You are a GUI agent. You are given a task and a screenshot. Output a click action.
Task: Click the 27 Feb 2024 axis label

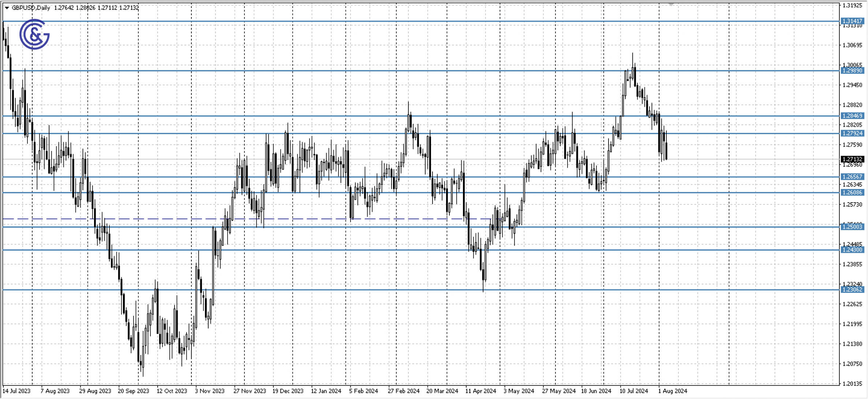(403, 391)
